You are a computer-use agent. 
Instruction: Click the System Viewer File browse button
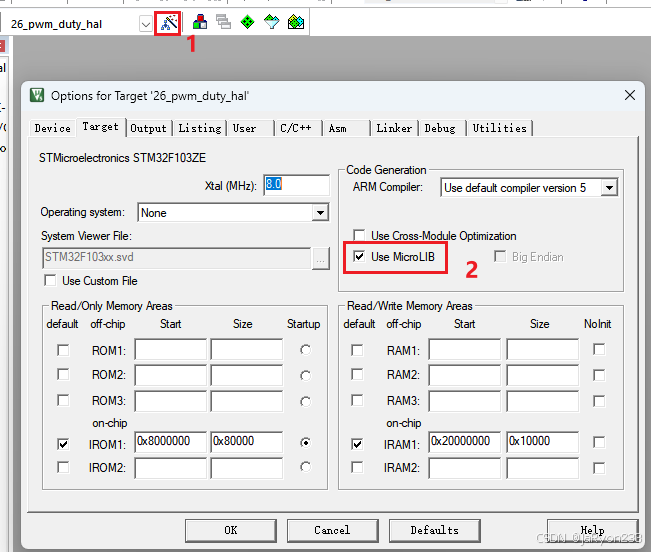coord(321,258)
